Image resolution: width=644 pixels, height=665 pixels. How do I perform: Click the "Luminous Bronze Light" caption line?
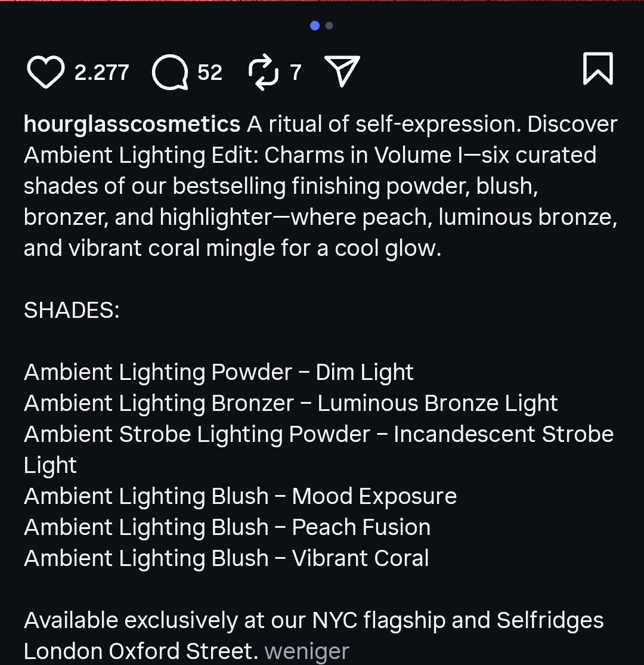(x=290, y=403)
